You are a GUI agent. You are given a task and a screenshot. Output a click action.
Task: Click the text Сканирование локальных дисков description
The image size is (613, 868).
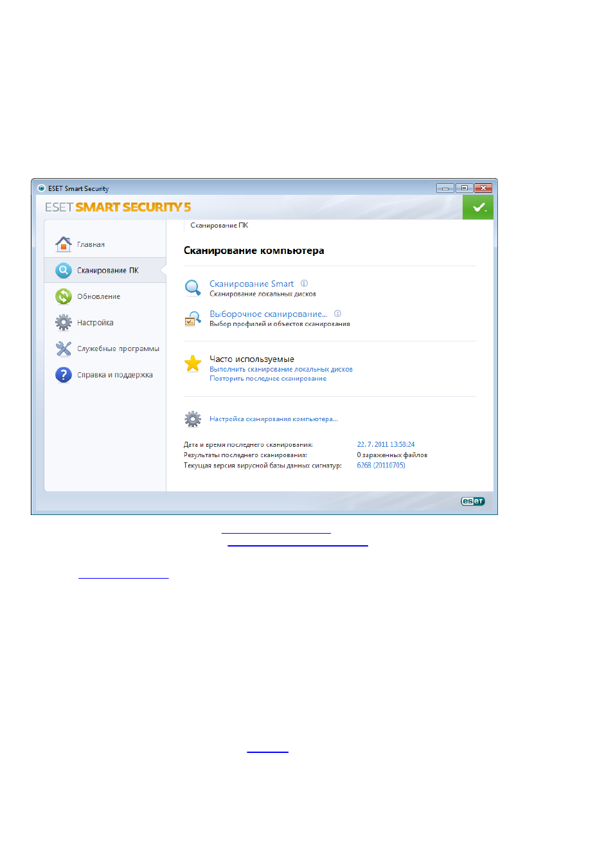tap(263, 294)
